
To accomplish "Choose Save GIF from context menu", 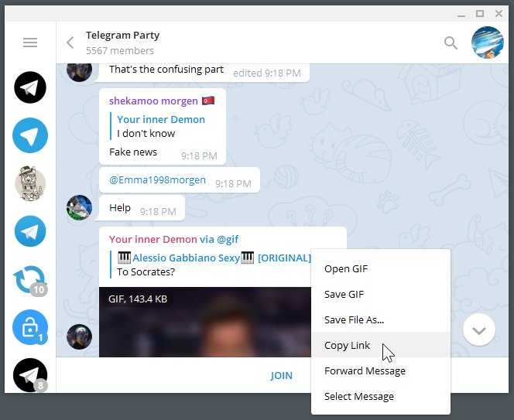I will [x=381, y=294].
